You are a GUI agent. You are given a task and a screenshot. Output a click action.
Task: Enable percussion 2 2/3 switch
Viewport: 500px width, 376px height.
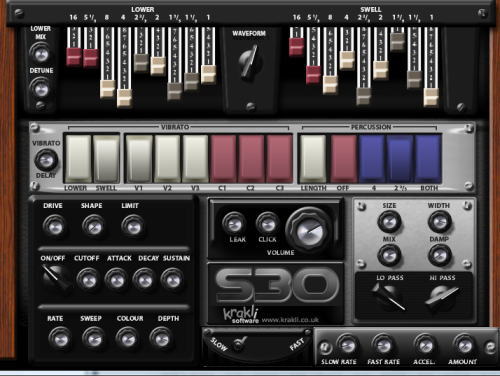click(x=400, y=159)
